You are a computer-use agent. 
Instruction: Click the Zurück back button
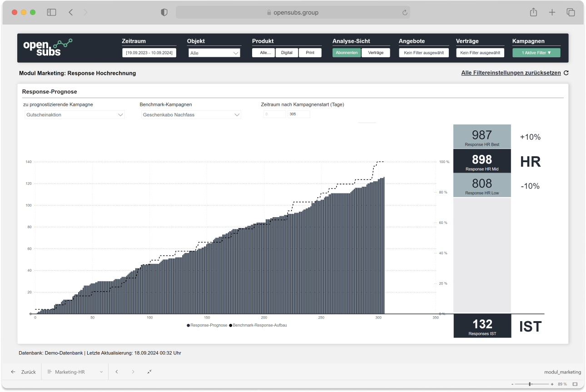tap(24, 372)
